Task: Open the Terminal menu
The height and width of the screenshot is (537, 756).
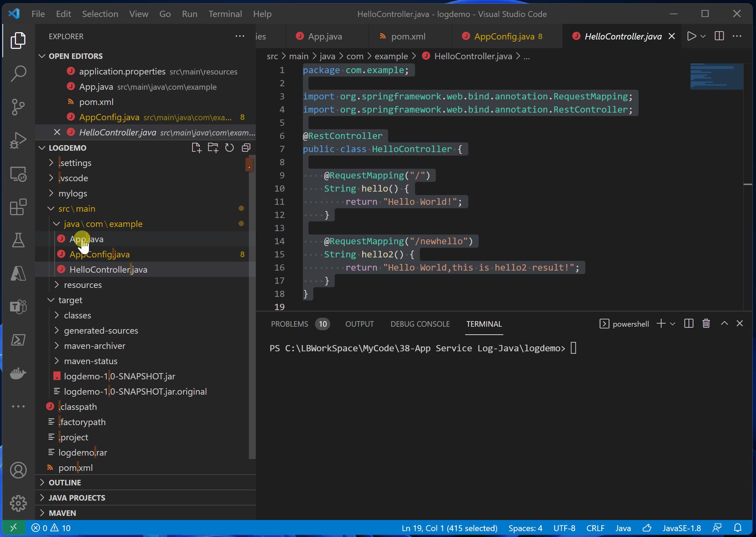Action: (x=225, y=14)
